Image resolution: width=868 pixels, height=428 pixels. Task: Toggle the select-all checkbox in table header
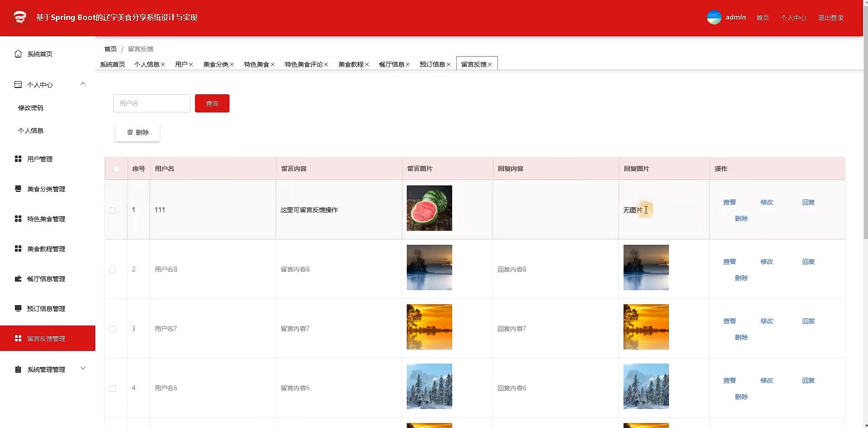117,169
